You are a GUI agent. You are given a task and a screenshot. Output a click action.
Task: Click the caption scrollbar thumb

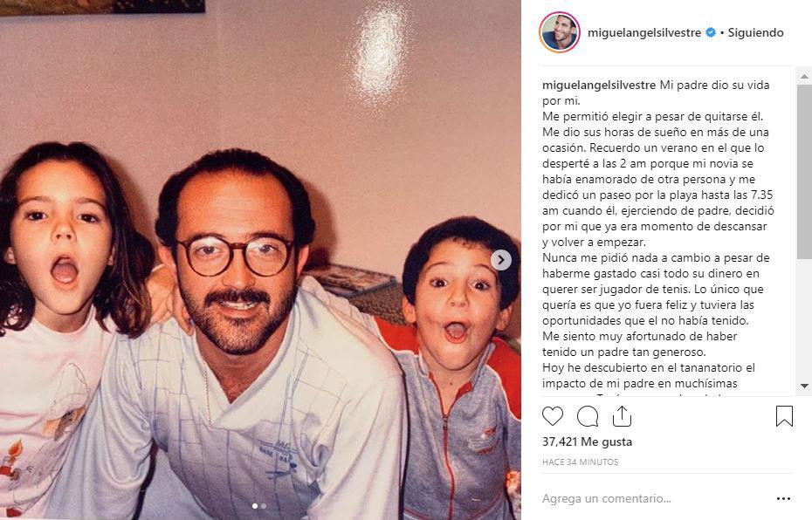pos(804,171)
